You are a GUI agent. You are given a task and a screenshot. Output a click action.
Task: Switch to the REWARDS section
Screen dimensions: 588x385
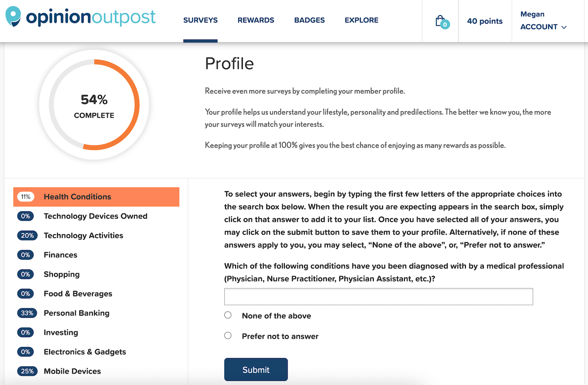point(256,20)
